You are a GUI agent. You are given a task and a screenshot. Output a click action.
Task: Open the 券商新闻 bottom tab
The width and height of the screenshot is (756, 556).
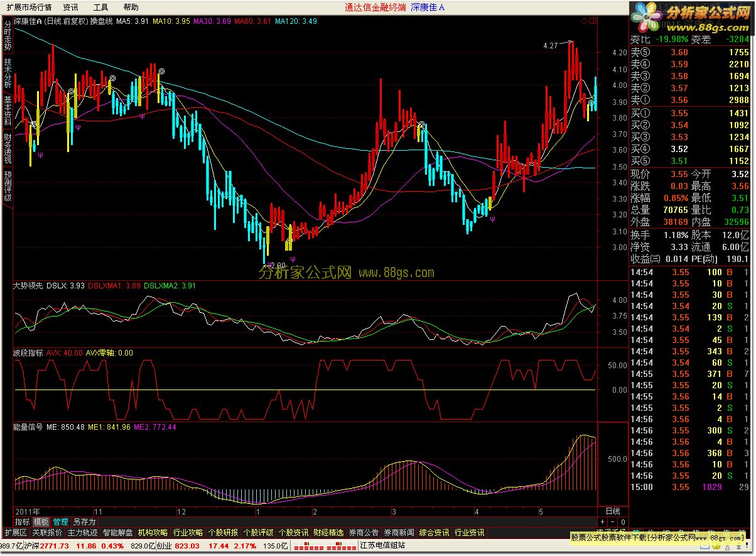[399, 533]
